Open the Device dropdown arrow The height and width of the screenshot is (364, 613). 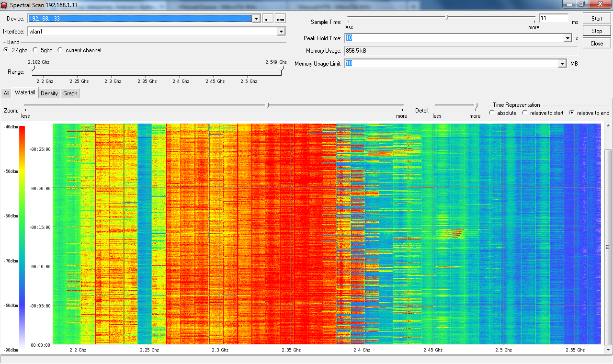(256, 19)
